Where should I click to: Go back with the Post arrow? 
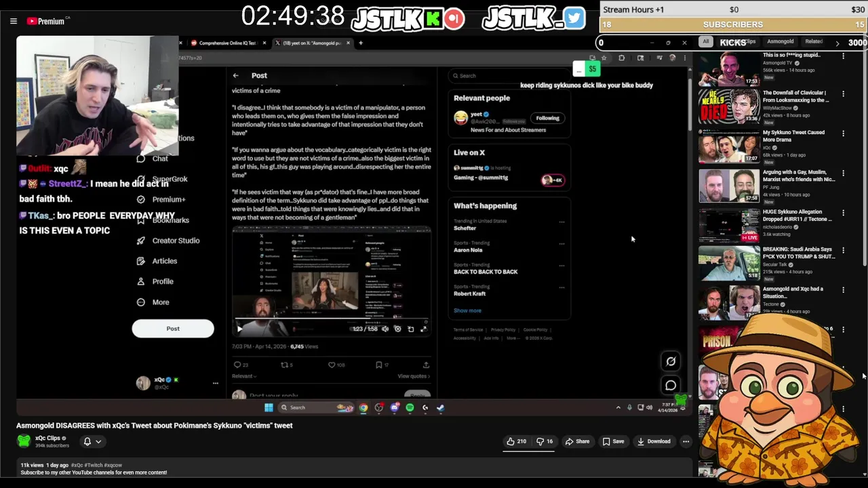235,75
